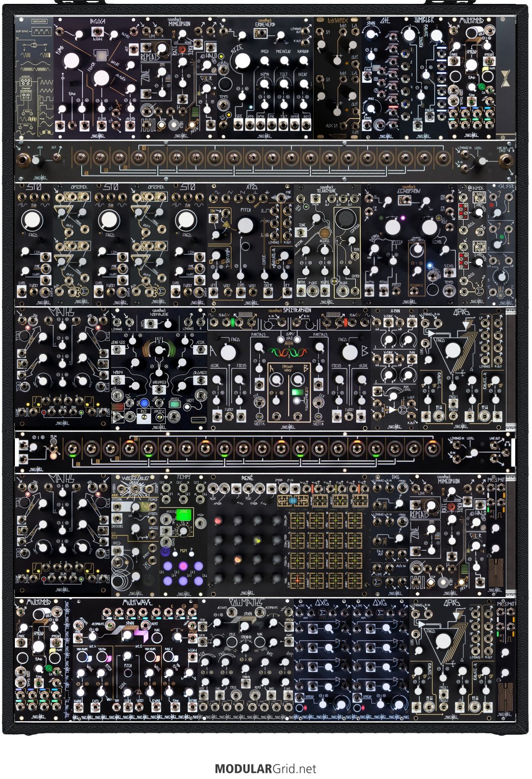Adjust the Filter knob on Brüxa
The height and width of the screenshot is (779, 532).
(x=101, y=78)
